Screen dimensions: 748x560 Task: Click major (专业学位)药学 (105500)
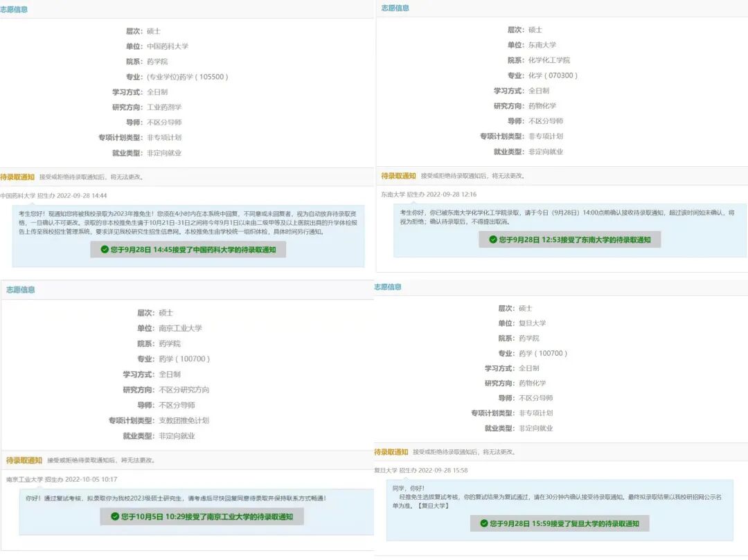(188, 77)
